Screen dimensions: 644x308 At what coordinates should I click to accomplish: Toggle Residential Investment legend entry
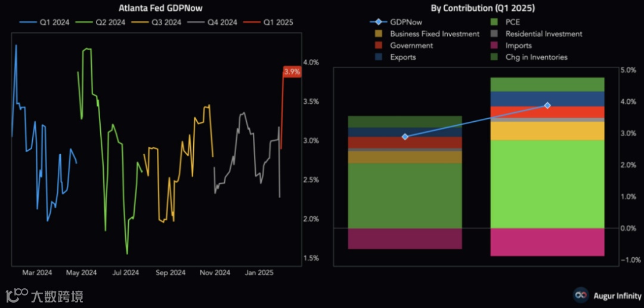[x=537, y=34]
